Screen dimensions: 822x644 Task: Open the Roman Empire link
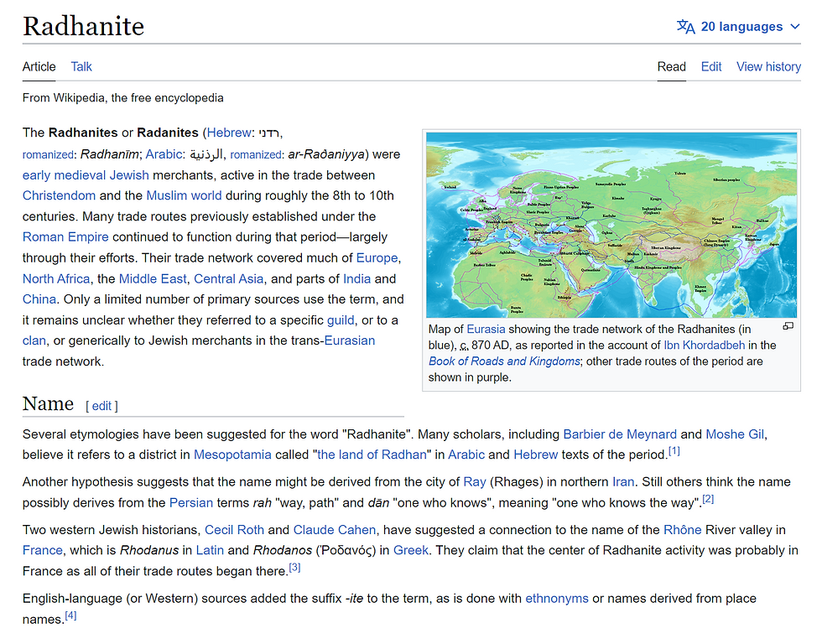pyautogui.click(x=65, y=236)
